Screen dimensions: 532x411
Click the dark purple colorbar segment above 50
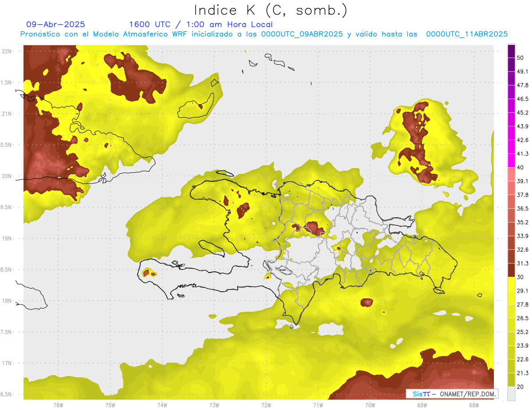pos(511,51)
